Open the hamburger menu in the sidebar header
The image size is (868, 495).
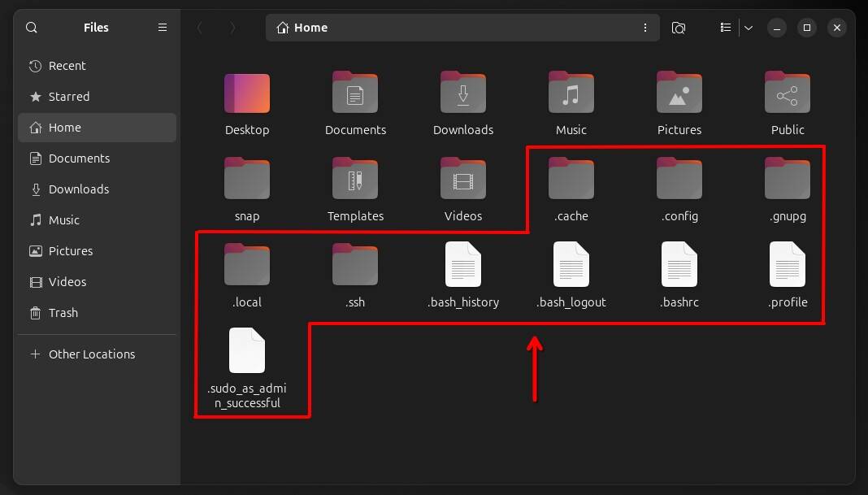coord(162,27)
